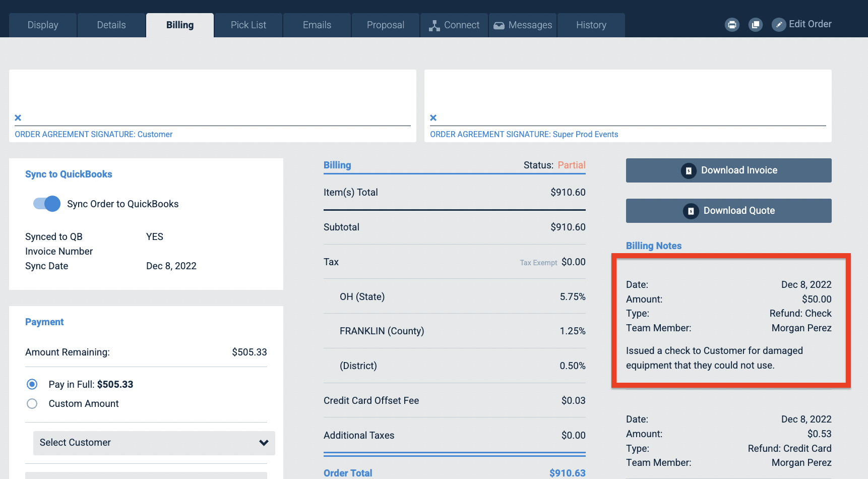Screen dimensions: 868x479
Task: Click the document icon on Download Quote
Action: click(x=690, y=211)
